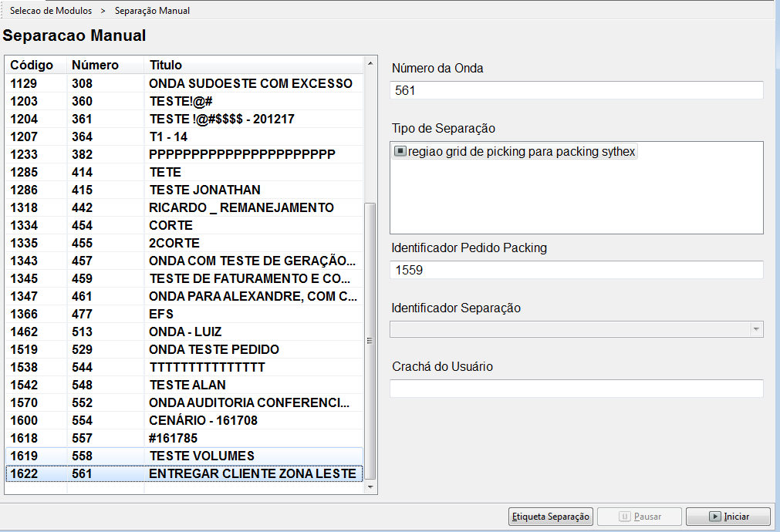The image size is (780, 532).
Task: Click the scroll down arrow of list
Action: tap(370, 487)
